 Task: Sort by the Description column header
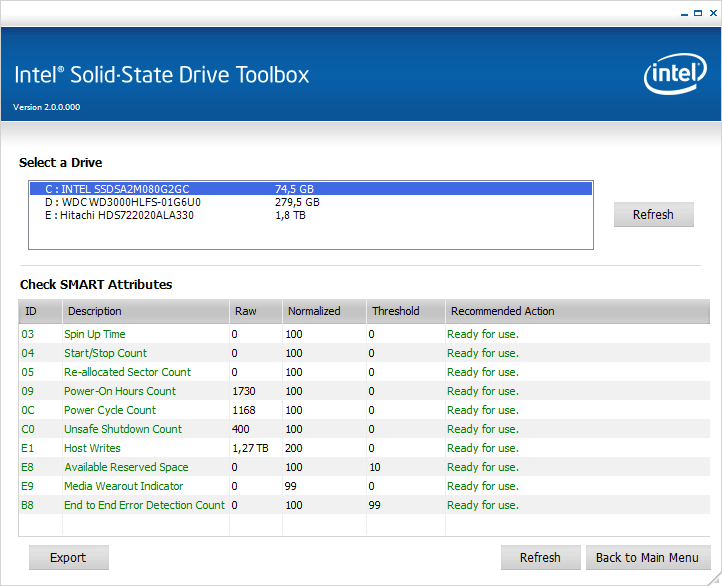tap(146, 311)
